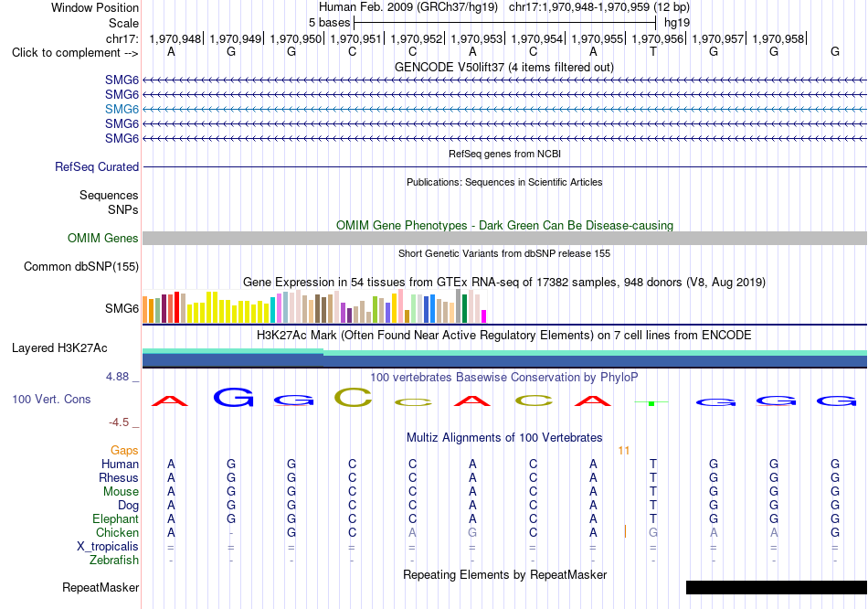868x609 pixels.
Task: Click the light-blue highlighted SMG6 gene label
Action: (122, 109)
